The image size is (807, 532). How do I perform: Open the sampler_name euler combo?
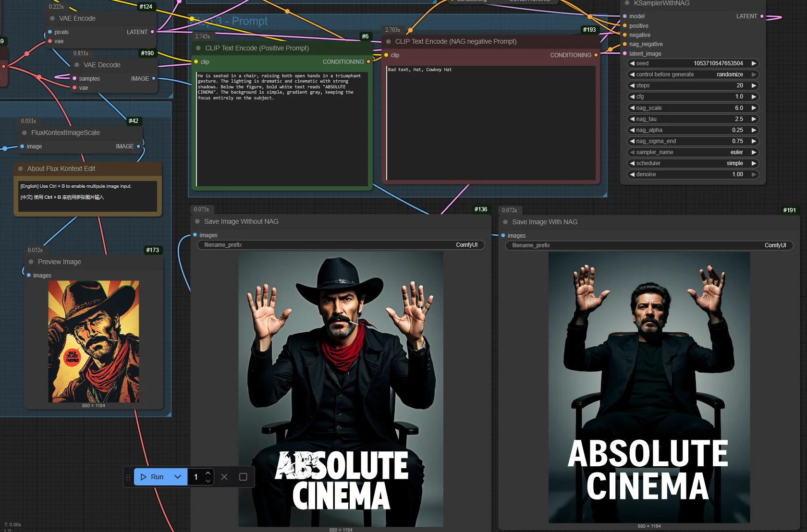point(693,152)
